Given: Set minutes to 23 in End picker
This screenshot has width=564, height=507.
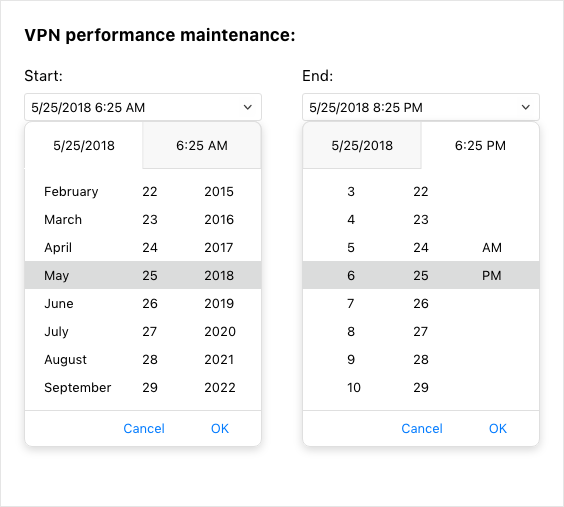Looking at the screenshot, I should (421, 219).
